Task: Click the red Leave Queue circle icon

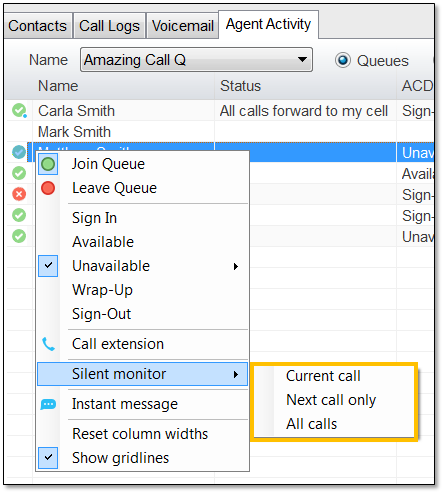Action: [x=48, y=188]
